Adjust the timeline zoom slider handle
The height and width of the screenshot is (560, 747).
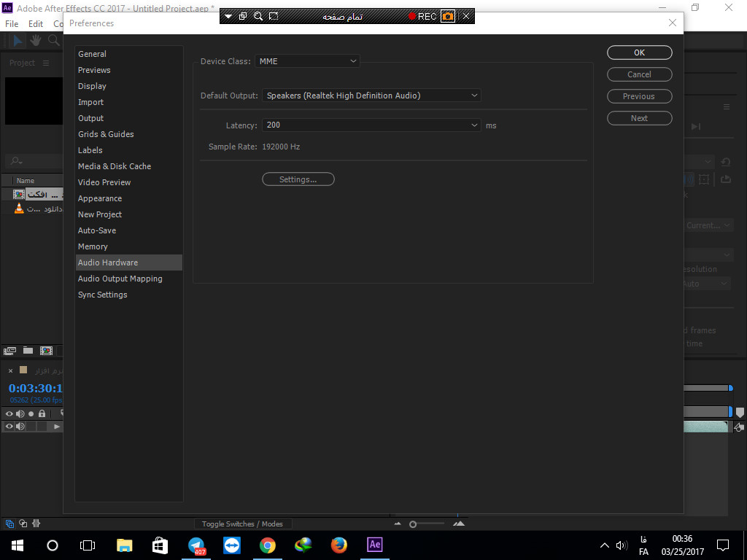click(x=413, y=524)
